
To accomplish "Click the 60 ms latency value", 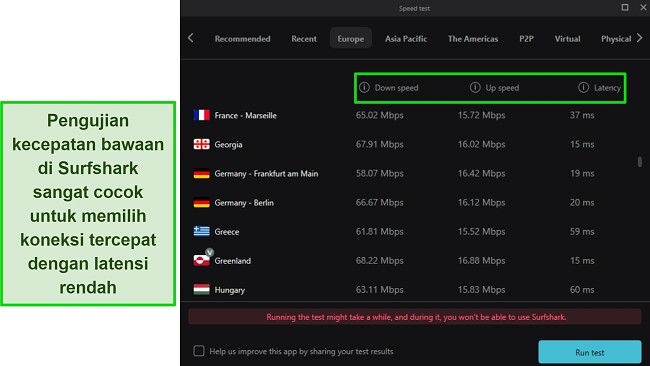I will click(582, 289).
